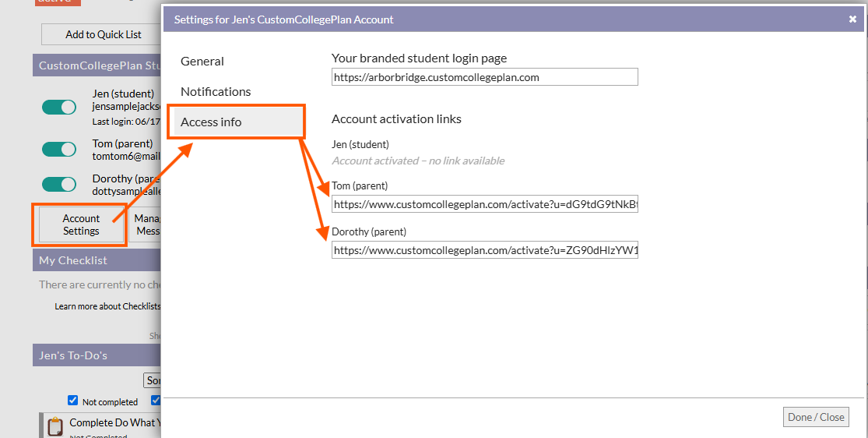The height and width of the screenshot is (438, 868).
Task: Open Account Settings
Action: point(81,224)
